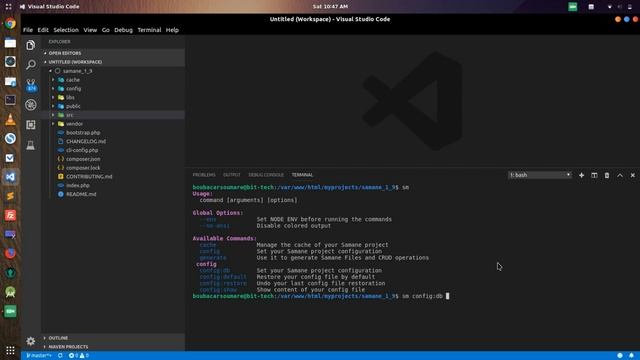Viewport: 640px width, 360px height.
Task: Open the Terminal menu
Action: click(x=149, y=30)
